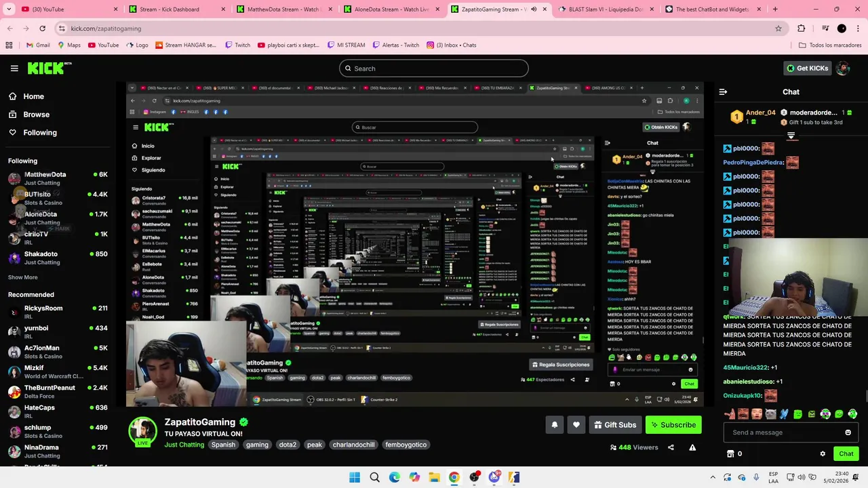The width and height of the screenshot is (868, 488).
Task: Show hidden system tray icons chevron
Action: 711,477
